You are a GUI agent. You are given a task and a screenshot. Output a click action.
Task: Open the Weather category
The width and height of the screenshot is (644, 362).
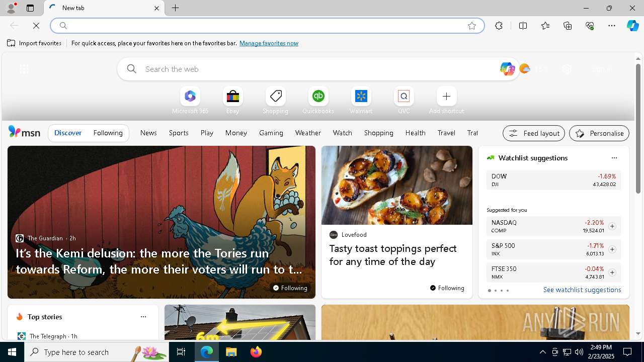point(308,133)
